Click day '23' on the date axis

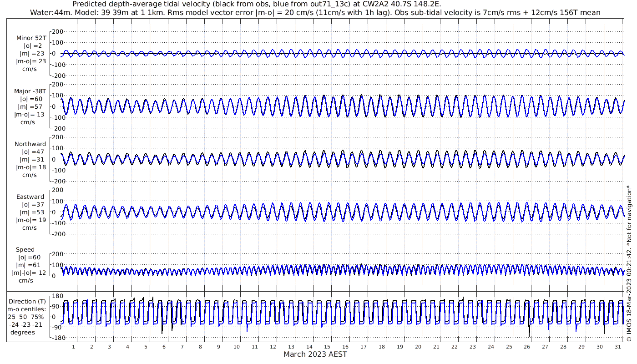click(x=472, y=347)
